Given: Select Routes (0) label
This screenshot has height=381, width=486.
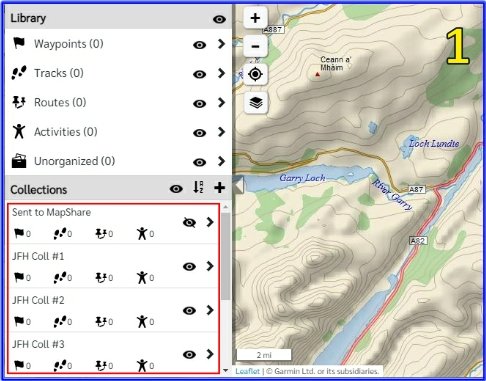Looking at the screenshot, I should point(60,102).
